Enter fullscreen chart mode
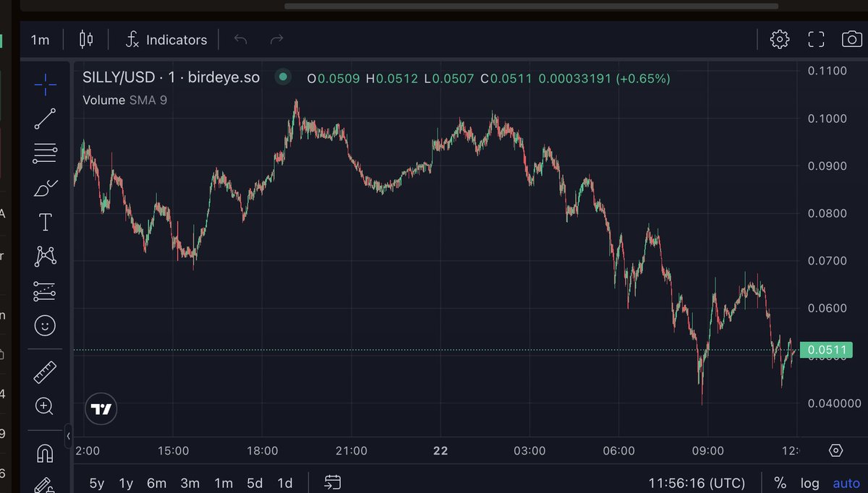 816,40
